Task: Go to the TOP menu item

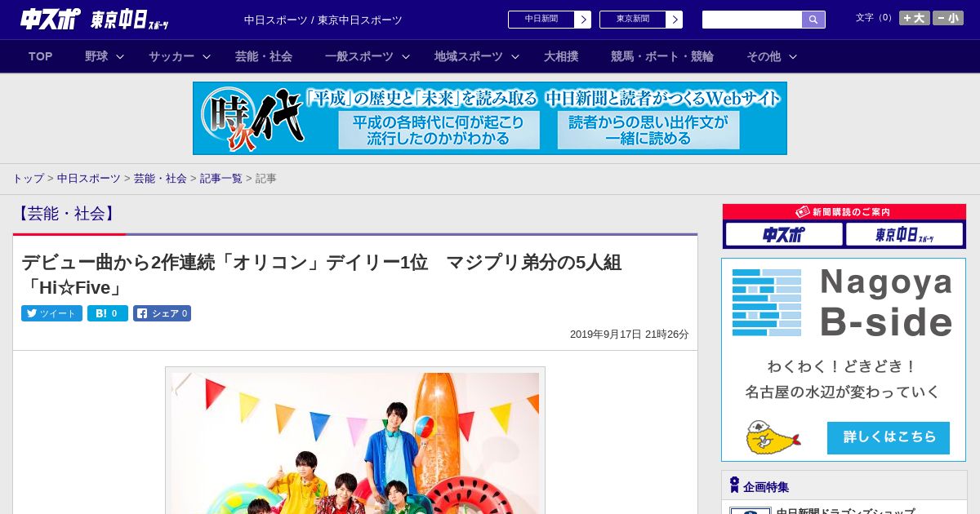Action: pos(40,56)
